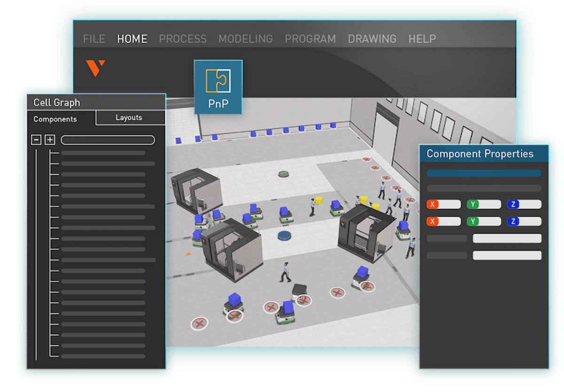
Task: Select the blue round disc on the floor
Action: click(x=285, y=236)
